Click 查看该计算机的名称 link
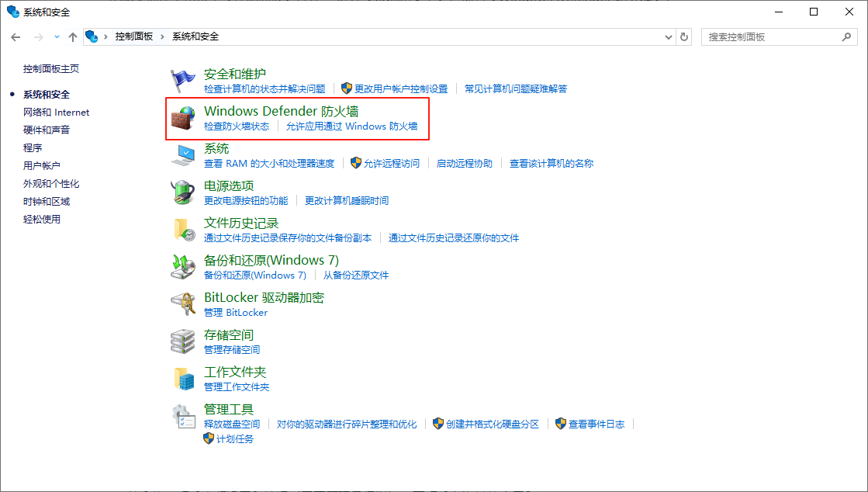This screenshot has width=868, height=492. point(552,164)
